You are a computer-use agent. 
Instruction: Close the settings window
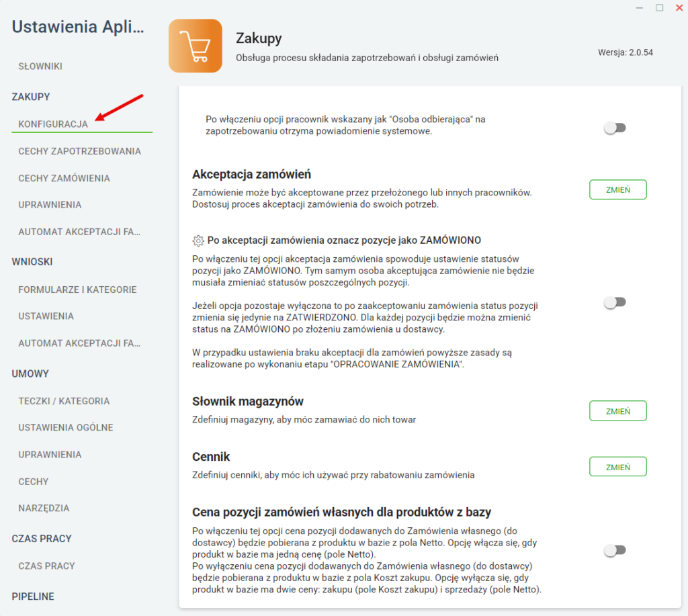[x=679, y=8]
